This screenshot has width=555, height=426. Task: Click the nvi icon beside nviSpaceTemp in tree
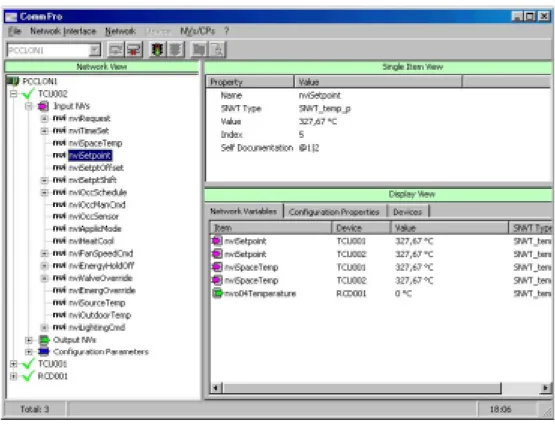point(59,143)
